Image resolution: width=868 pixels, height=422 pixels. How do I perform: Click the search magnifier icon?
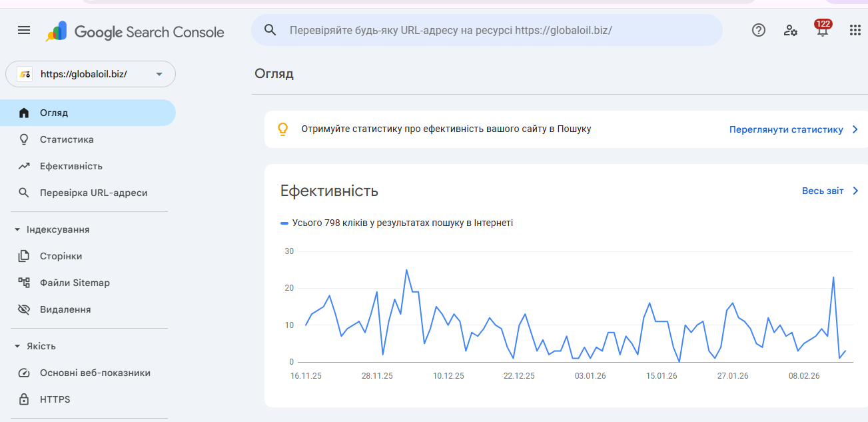tap(270, 30)
